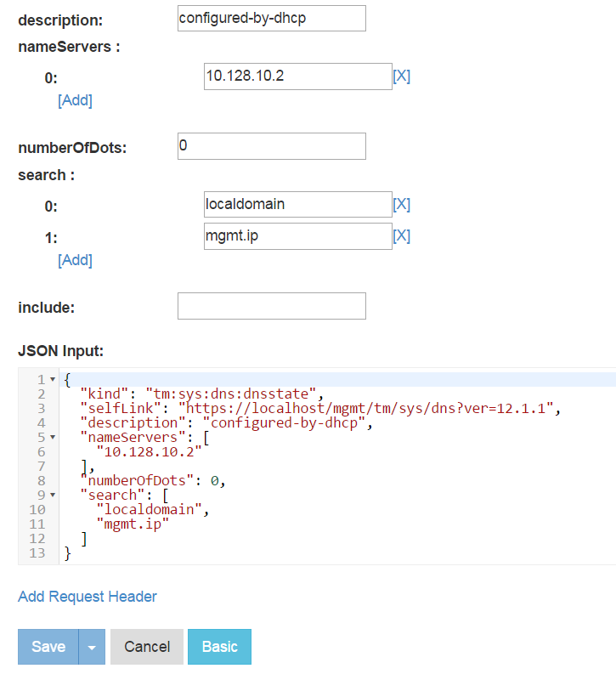Click "localdomain" string in JSON editor
The height and width of the screenshot is (674, 616).
click(x=149, y=509)
